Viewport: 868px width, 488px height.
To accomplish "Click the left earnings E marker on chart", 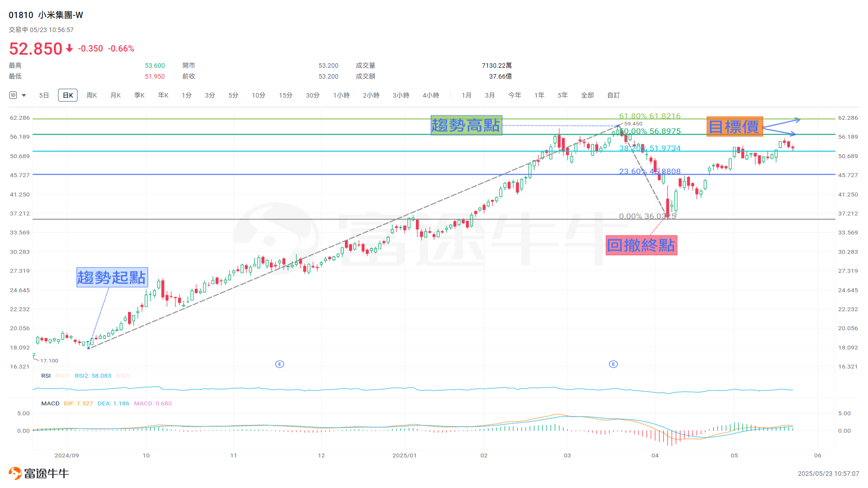I will [x=279, y=364].
